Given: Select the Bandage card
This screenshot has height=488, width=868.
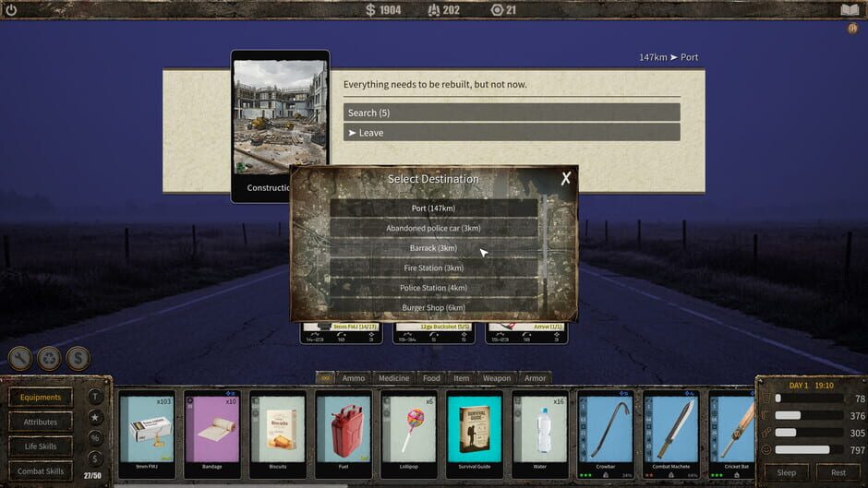Looking at the screenshot, I should point(212,434).
